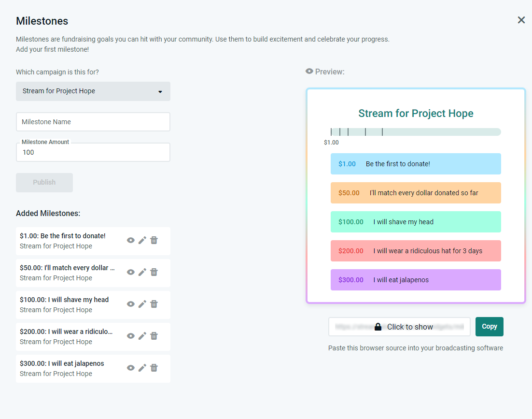Edit the $1.00 milestone with pencil icon
The image size is (532, 419).
[x=142, y=240]
